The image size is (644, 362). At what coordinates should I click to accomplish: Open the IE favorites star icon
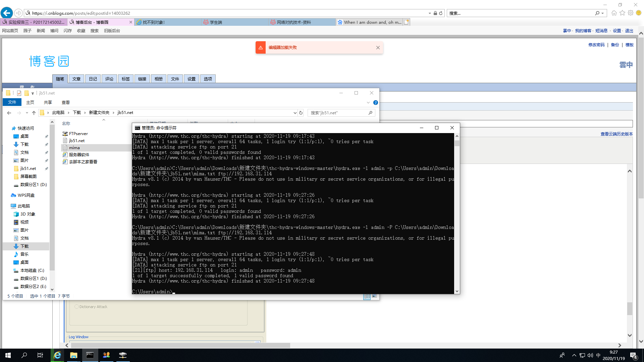[622, 13]
